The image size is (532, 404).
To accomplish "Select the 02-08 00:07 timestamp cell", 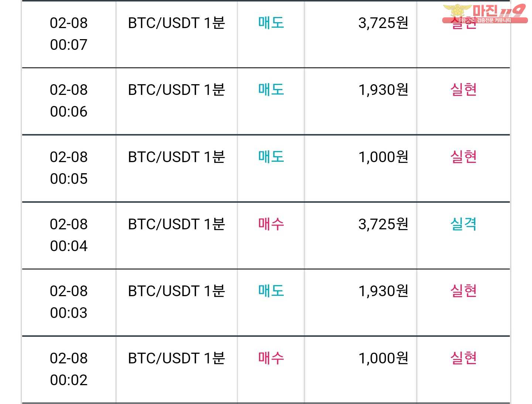I will [69, 34].
